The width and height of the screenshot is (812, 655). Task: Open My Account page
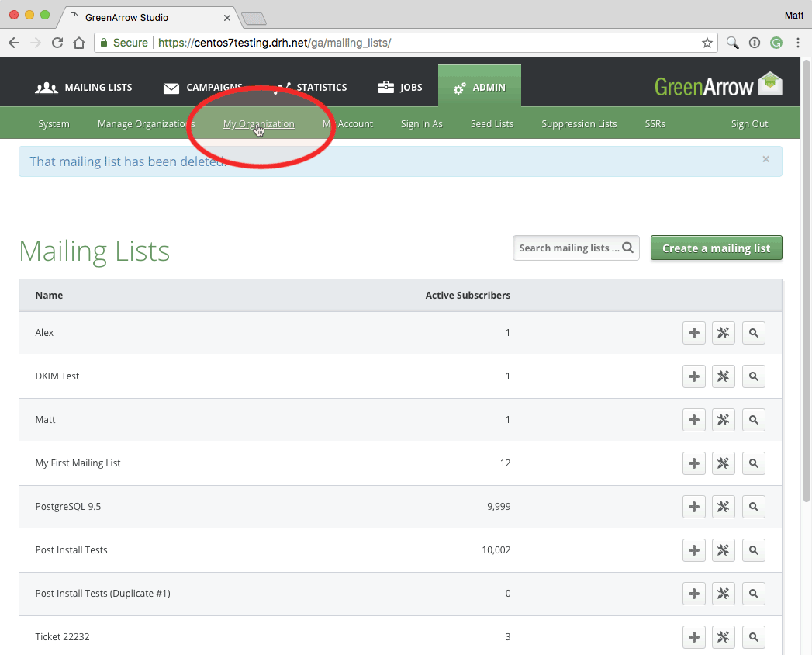pos(348,124)
